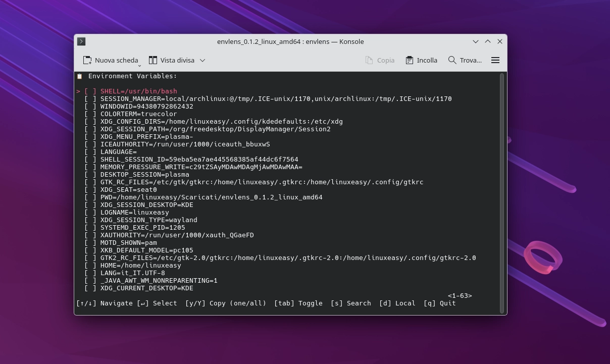Screen dimensions: 610x364
Task: Select the envlens terminal tab
Action: click(x=81, y=41)
